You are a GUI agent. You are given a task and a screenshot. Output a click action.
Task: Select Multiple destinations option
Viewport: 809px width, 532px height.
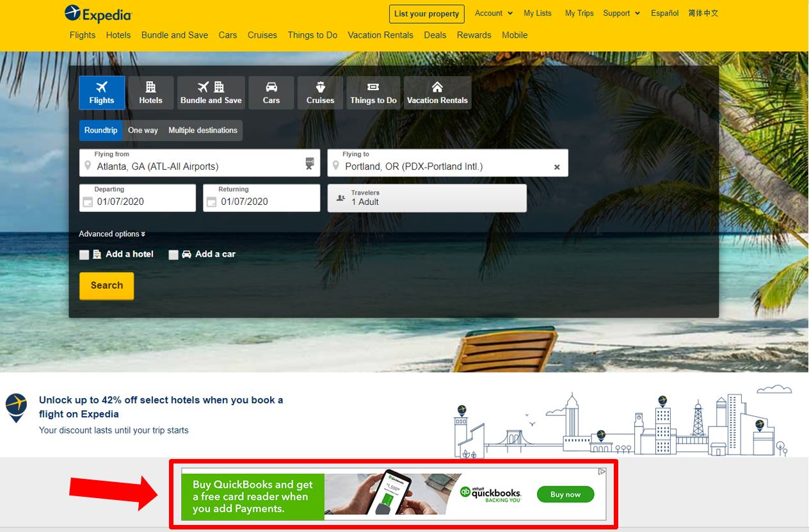coord(203,131)
